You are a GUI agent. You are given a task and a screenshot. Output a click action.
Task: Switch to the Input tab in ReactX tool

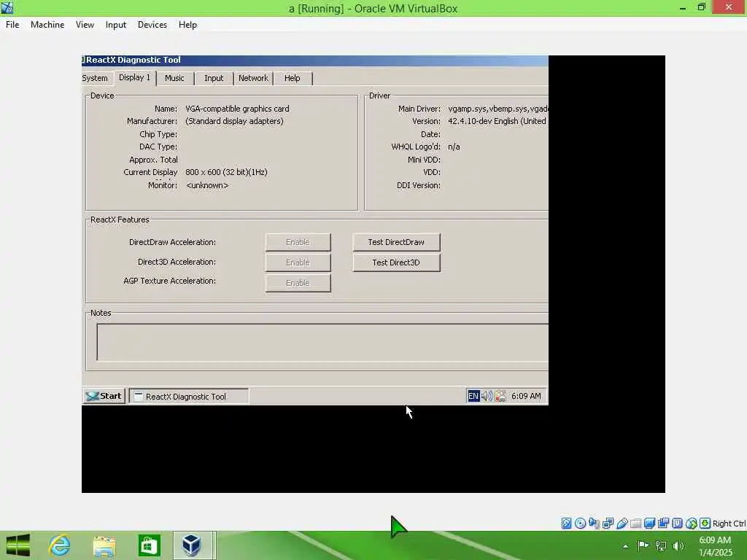[x=214, y=78]
